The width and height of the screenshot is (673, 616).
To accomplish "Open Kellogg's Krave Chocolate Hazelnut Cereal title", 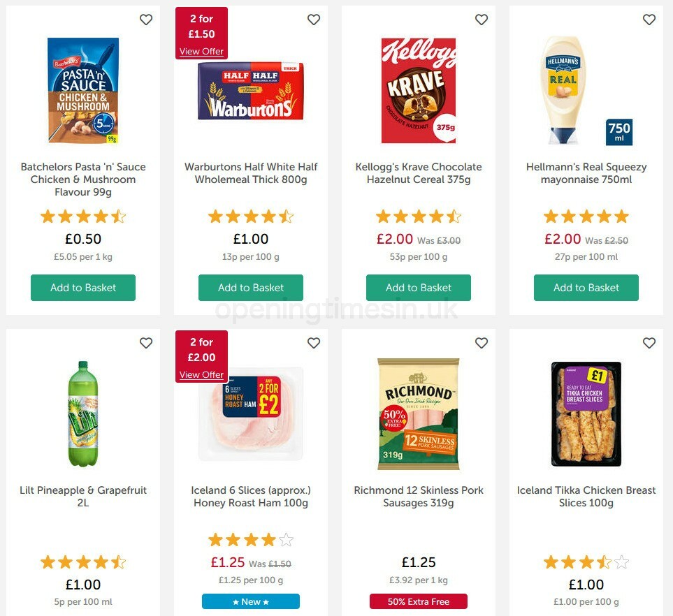I will (419, 173).
